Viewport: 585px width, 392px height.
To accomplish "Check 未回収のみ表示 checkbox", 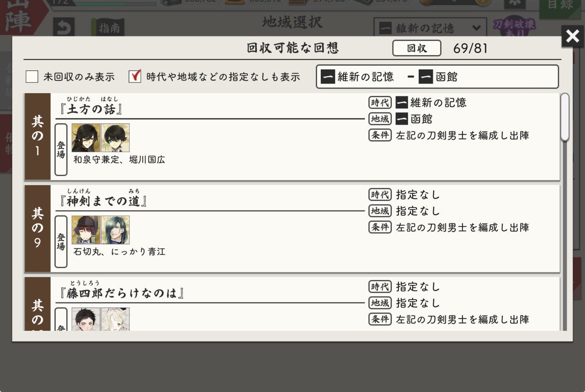I will coord(32,77).
